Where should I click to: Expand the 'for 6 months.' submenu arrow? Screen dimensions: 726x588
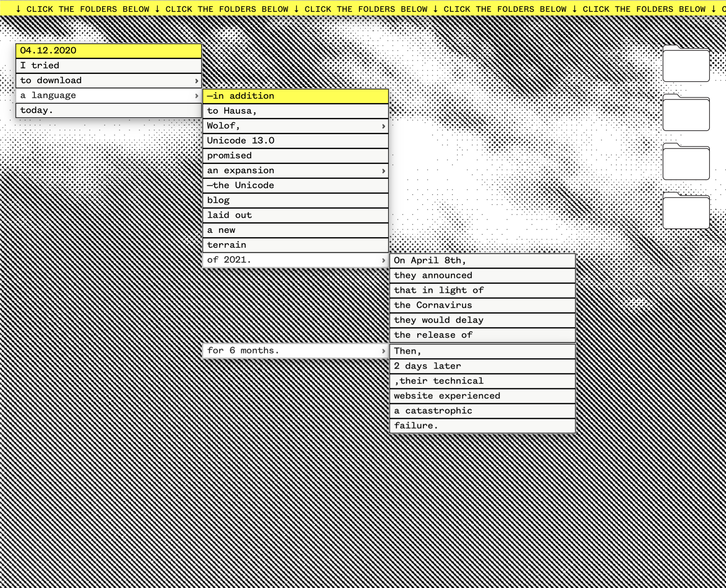click(383, 351)
